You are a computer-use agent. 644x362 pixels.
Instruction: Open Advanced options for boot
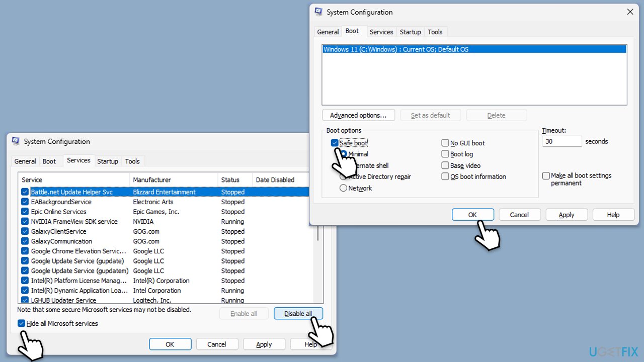coord(358,115)
